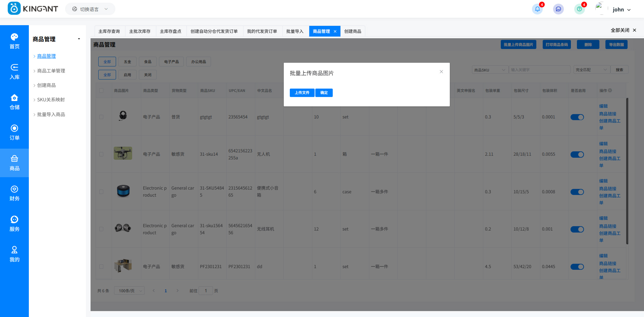Open the chat message icon

(558, 9)
